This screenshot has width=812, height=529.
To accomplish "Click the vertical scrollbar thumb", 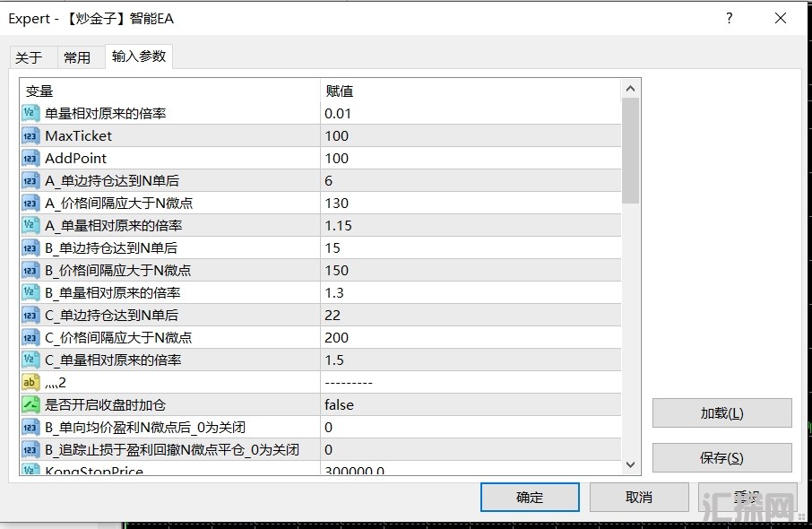I will pos(630,150).
